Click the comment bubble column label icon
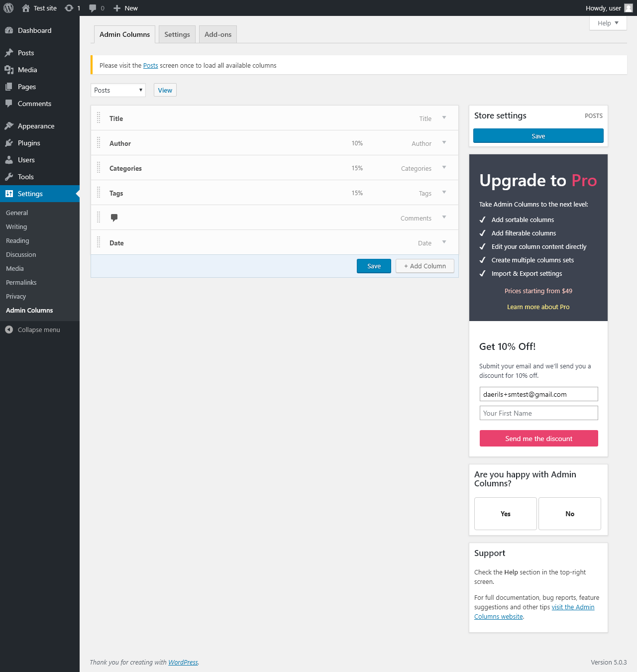 coord(114,218)
